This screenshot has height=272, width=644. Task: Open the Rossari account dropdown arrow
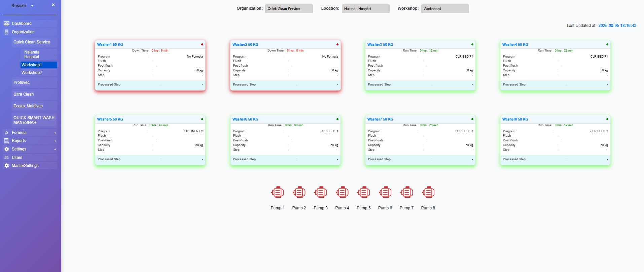point(32,6)
